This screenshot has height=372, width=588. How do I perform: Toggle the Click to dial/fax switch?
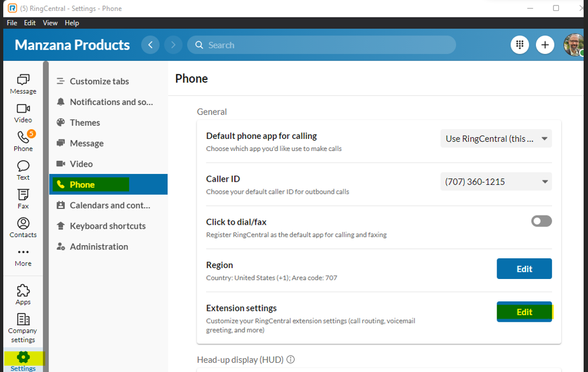point(541,221)
